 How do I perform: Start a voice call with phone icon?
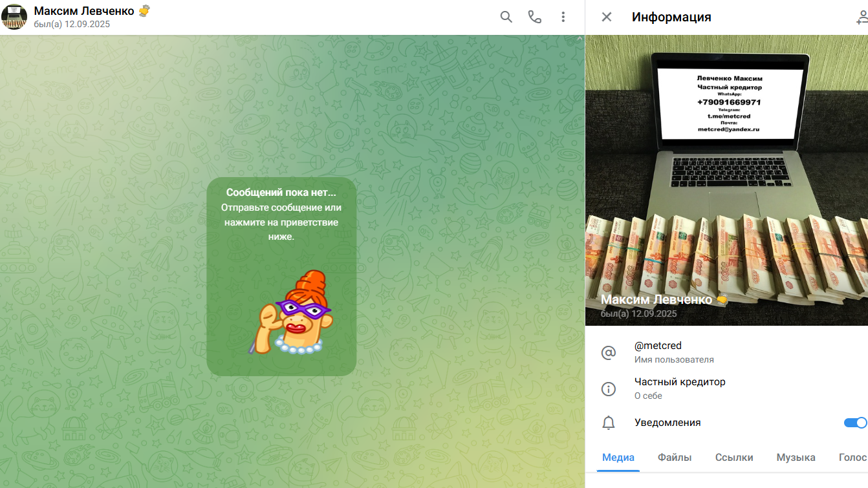tap(535, 17)
